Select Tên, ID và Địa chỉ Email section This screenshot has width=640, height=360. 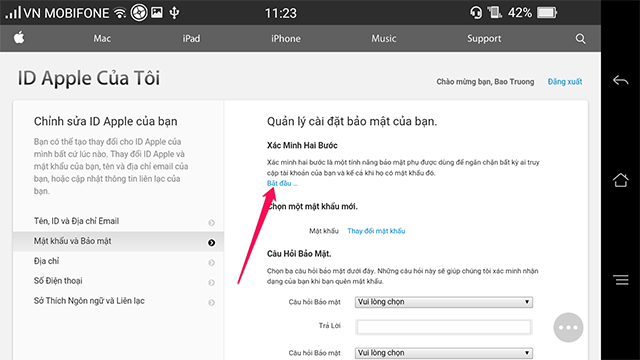point(118,221)
